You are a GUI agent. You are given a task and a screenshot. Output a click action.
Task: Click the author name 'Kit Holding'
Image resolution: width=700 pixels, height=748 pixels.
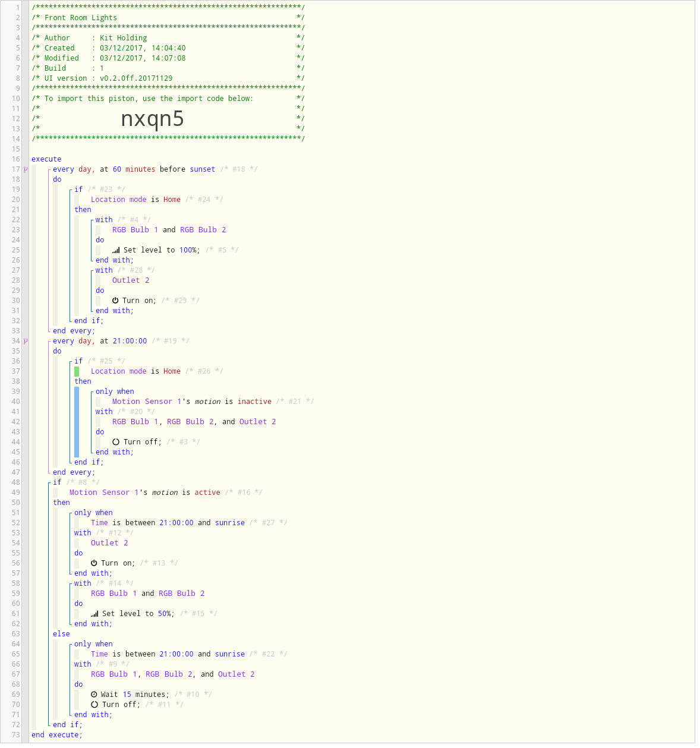point(124,38)
